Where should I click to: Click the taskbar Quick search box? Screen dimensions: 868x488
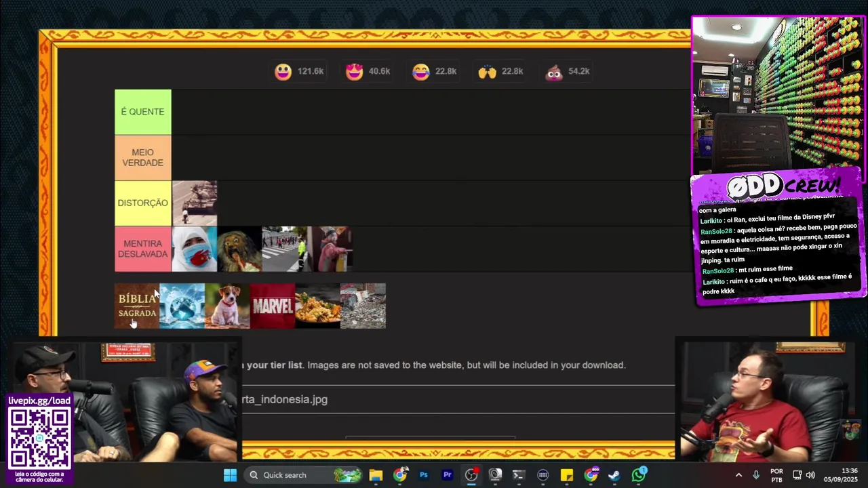click(x=304, y=475)
